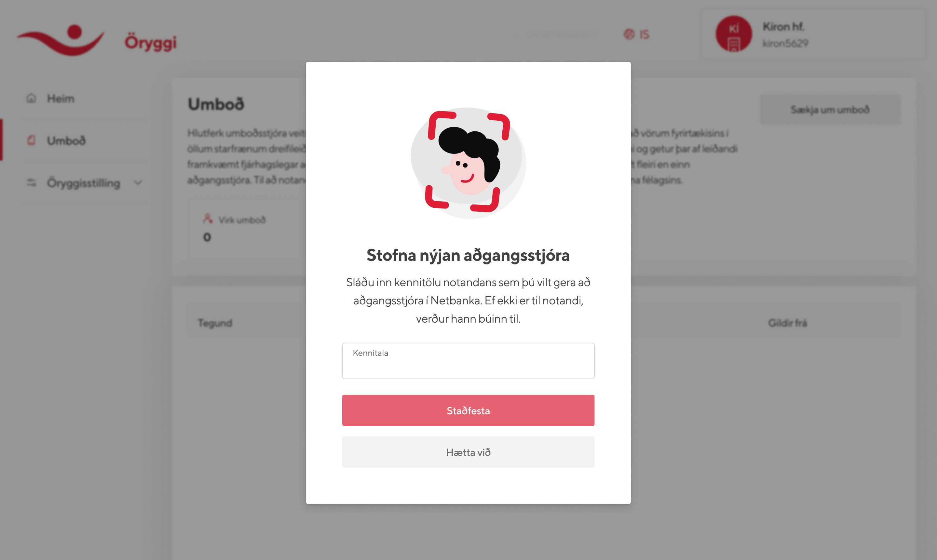This screenshot has width=937, height=560.
Task: Click the face-scan illustration in the dialog
Action: click(468, 163)
